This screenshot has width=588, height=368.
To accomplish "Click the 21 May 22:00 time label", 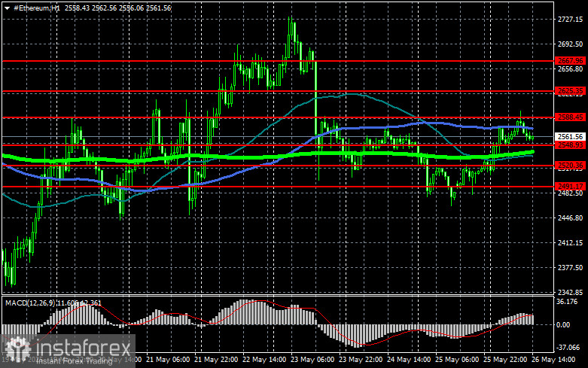I will (216, 360).
